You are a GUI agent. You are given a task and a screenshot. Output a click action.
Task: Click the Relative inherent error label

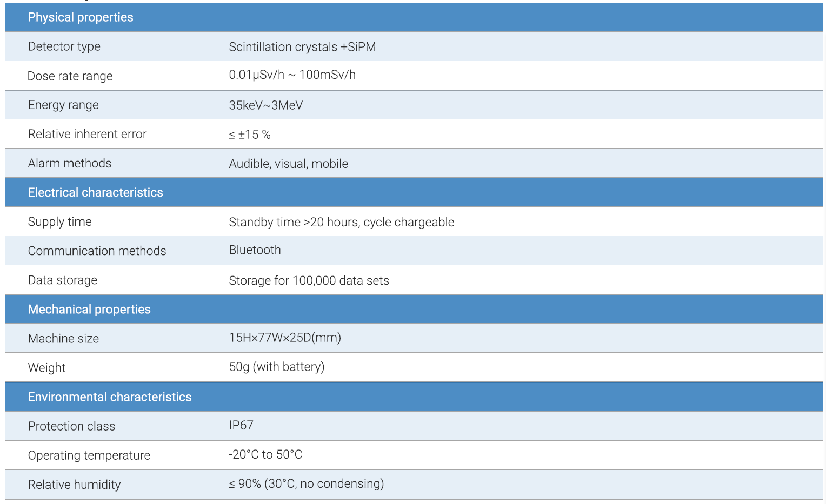[87, 134]
